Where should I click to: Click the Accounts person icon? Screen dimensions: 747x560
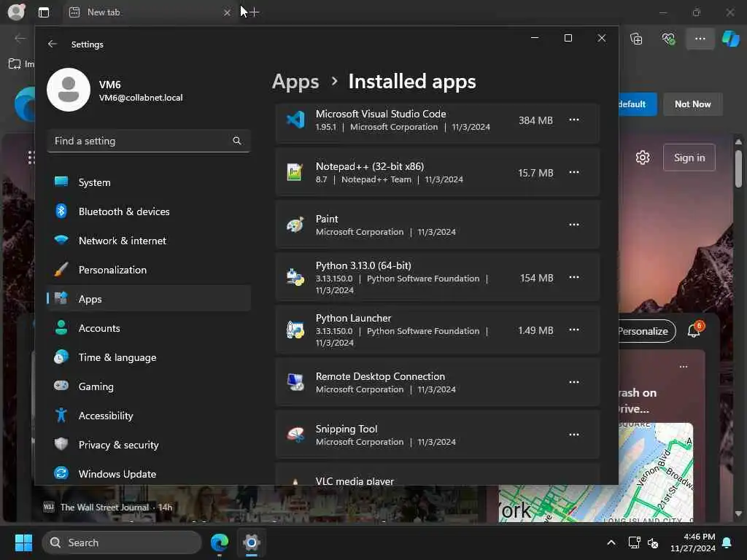[61, 327]
